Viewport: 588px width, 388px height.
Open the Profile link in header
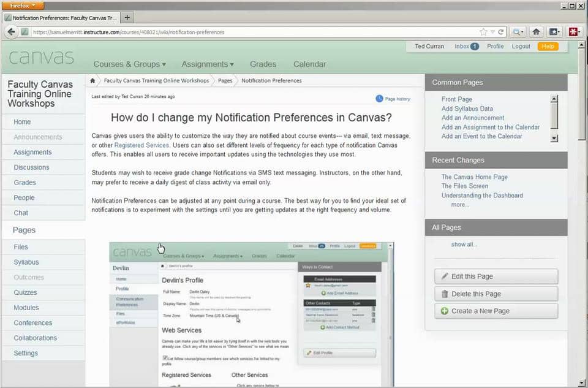[495, 47]
